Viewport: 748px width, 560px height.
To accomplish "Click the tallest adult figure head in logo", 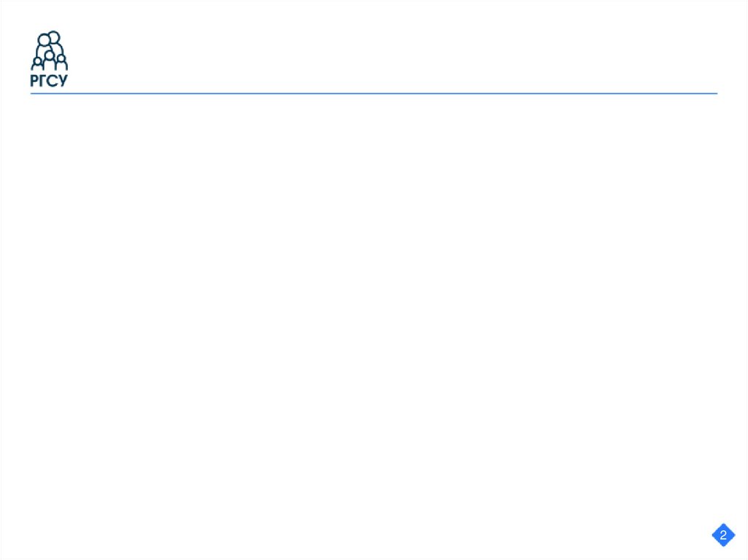I will (54, 37).
